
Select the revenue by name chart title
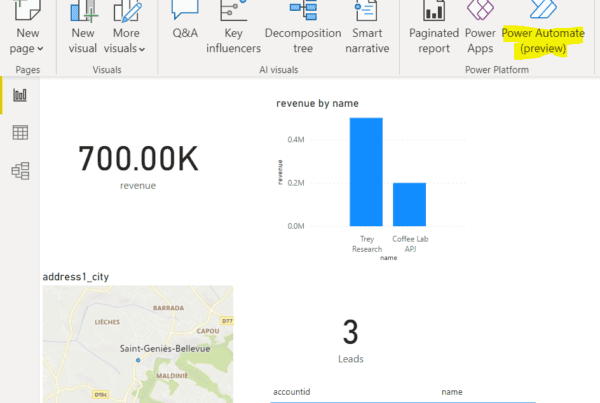(x=317, y=103)
